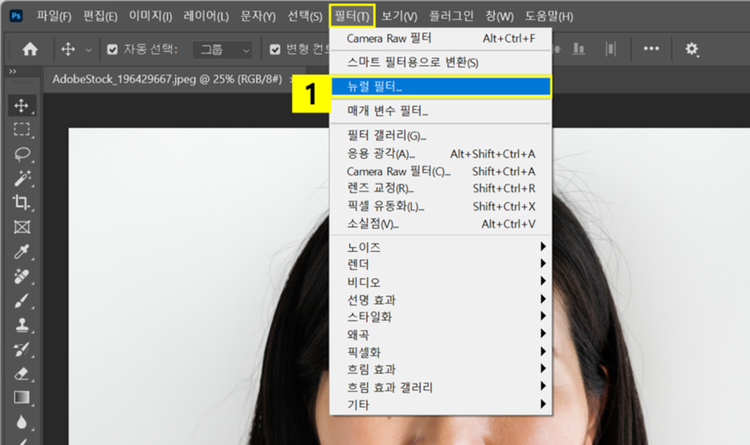Screen dimensions: 750x445
Task: Expand the 왜곡 submenu
Action: tap(441, 334)
